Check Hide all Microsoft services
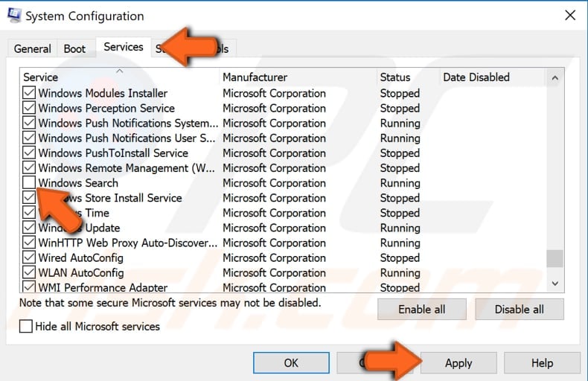588x381 pixels. point(26,326)
